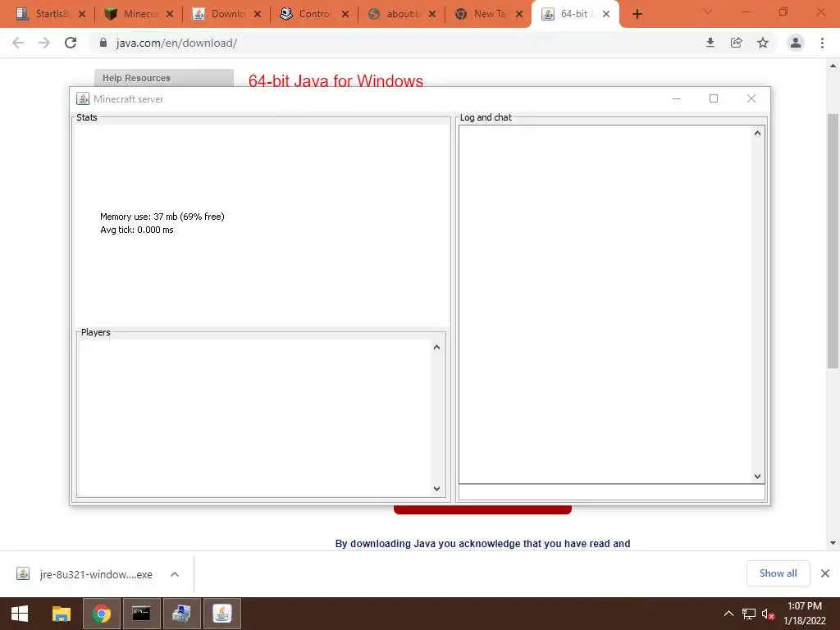This screenshot has height=630, width=840.
Task: Reload the java.com page
Action: pyautogui.click(x=71, y=43)
